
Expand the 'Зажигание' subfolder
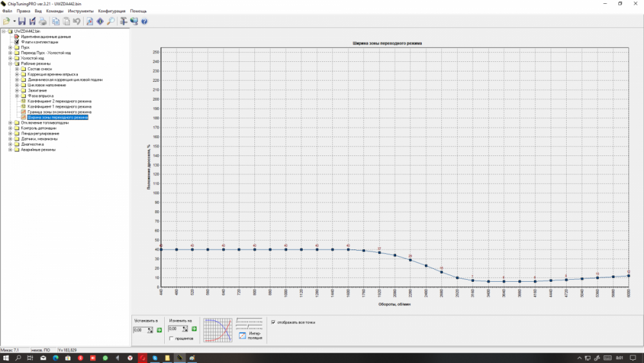(x=17, y=90)
